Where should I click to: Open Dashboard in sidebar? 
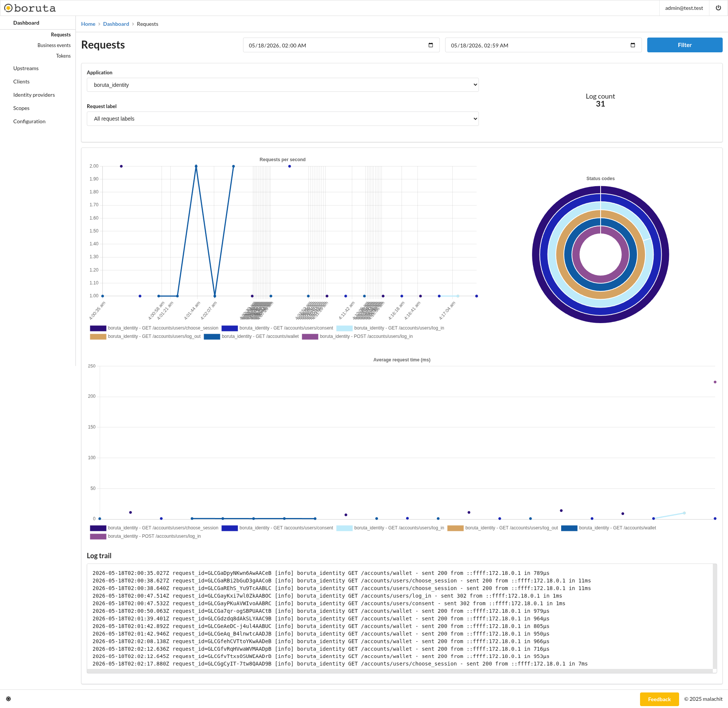point(26,23)
